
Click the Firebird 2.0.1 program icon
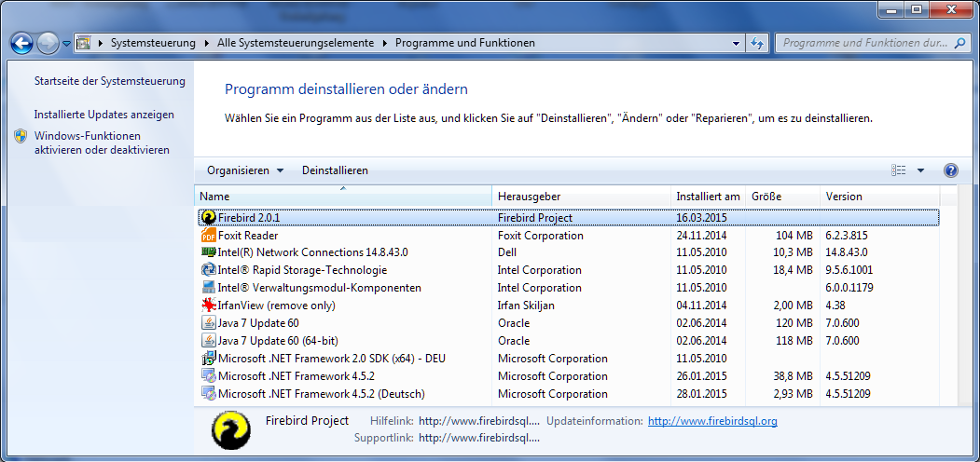pos(209,217)
